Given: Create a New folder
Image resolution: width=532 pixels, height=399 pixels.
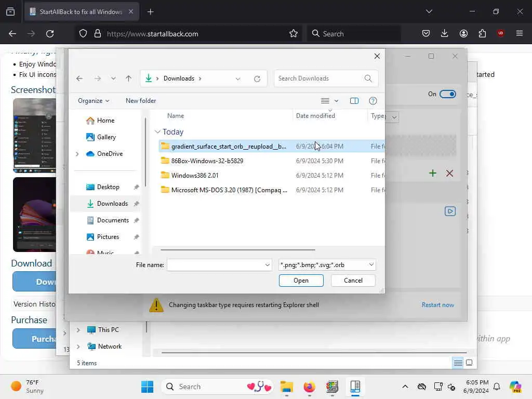Looking at the screenshot, I should (x=141, y=101).
